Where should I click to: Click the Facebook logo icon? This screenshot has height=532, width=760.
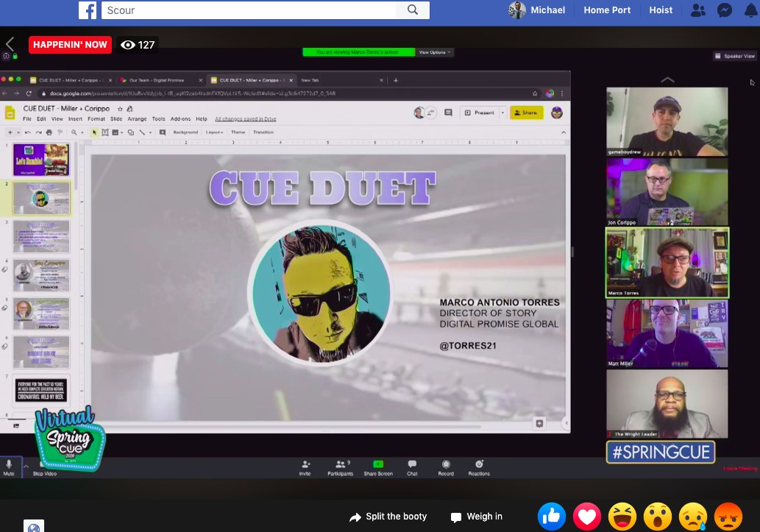(88, 10)
